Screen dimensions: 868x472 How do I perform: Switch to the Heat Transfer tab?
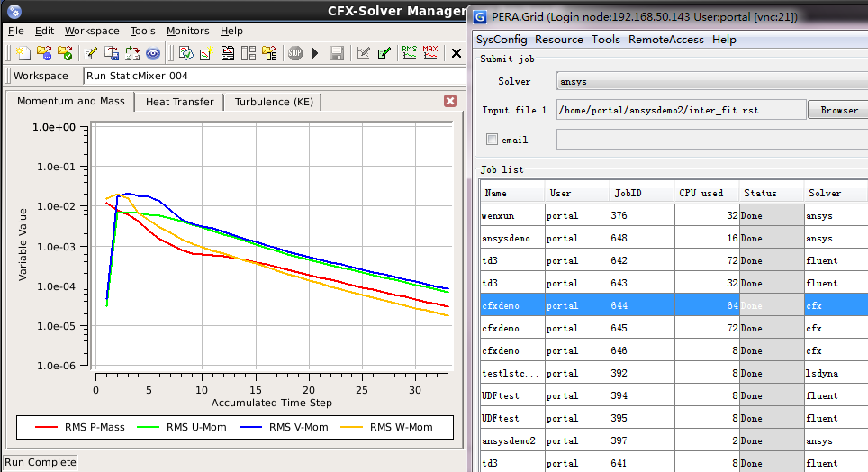179,102
